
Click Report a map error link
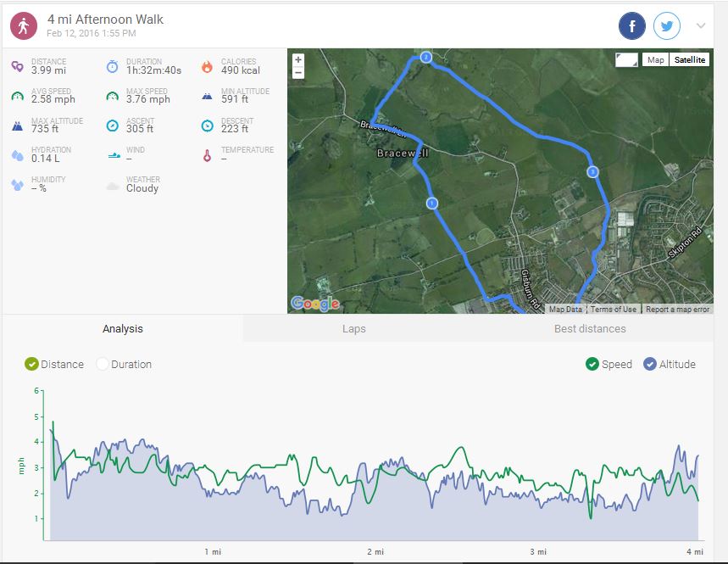pos(677,310)
